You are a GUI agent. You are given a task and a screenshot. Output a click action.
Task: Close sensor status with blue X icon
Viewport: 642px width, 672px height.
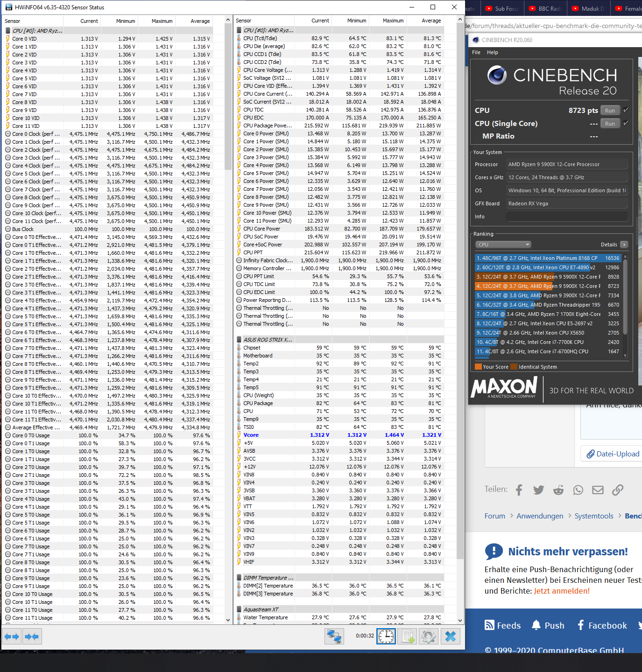click(451, 637)
